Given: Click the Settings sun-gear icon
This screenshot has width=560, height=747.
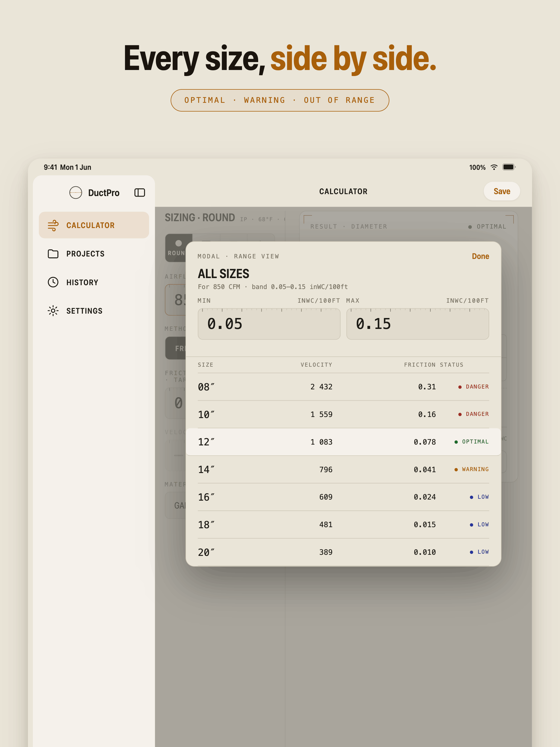Looking at the screenshot, I should tap(53, 311).
